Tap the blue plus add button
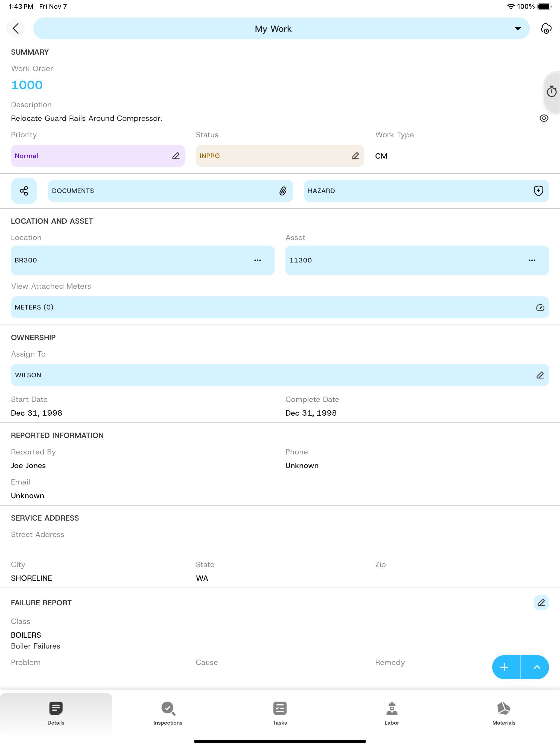560x747 pixels. coord(506,667)
